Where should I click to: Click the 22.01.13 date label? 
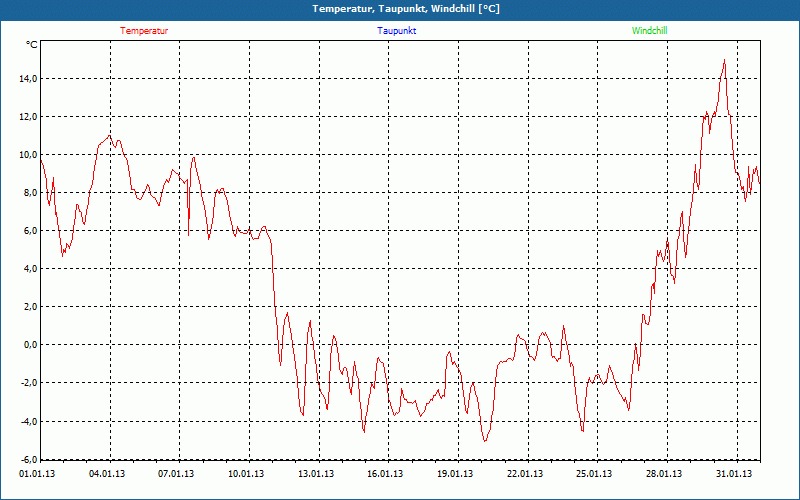point(525,474)
